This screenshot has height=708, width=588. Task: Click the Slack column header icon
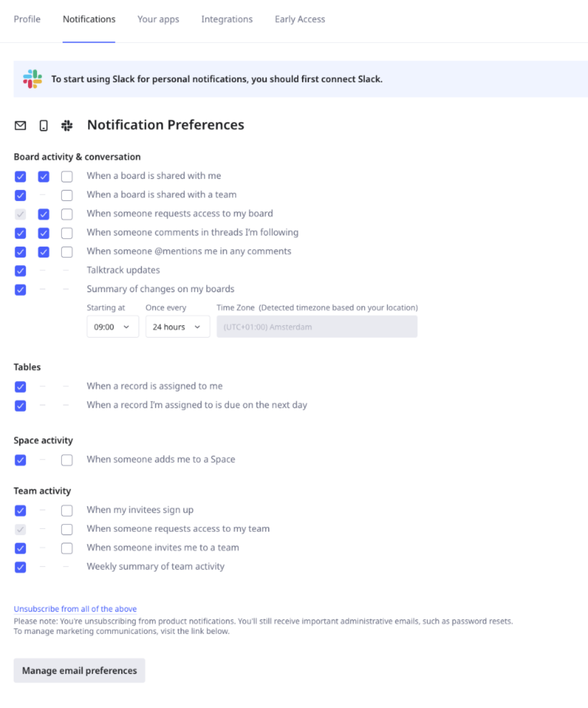tap(67, 126)
